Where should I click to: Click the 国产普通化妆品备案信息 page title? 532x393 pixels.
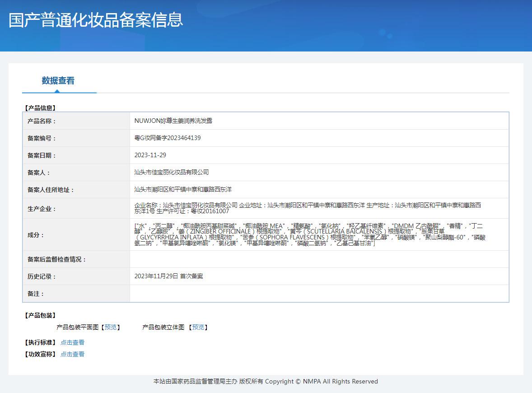click(96, 20)
